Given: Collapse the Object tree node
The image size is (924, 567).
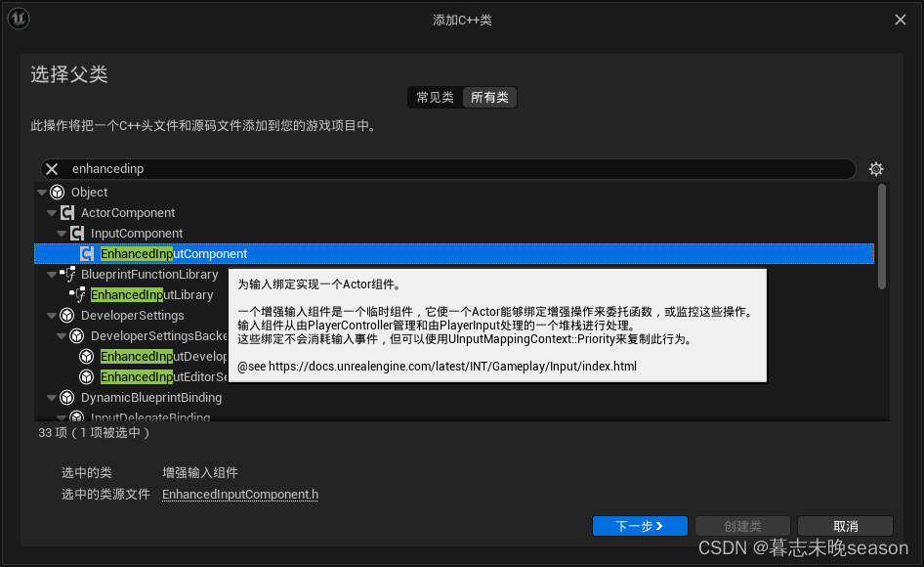Looking at the screenshot, I should pos(42,193).
